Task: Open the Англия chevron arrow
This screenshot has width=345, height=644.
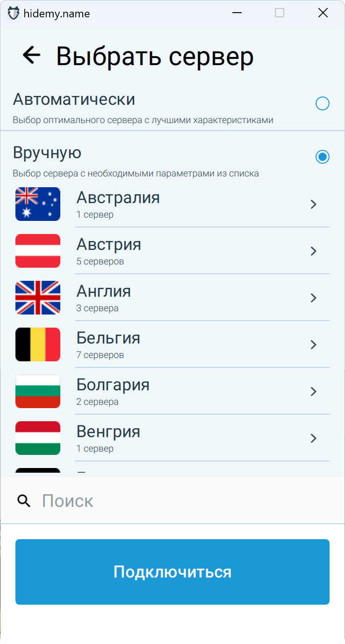Action: [x=314, y=298]
